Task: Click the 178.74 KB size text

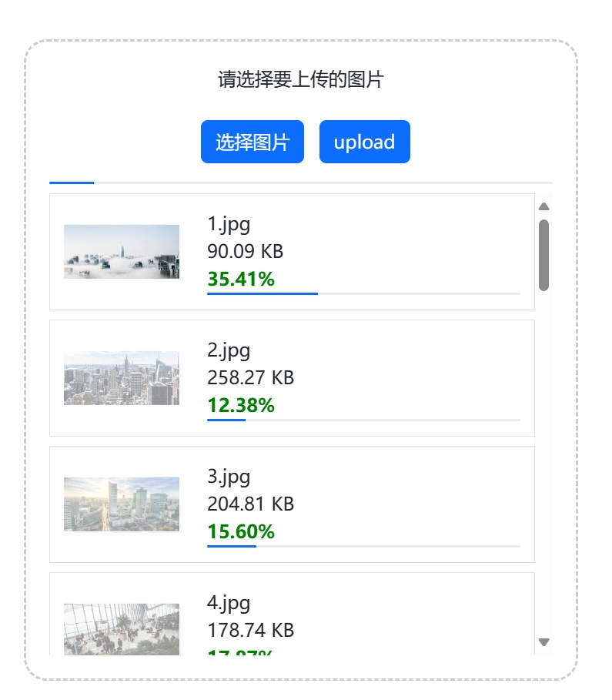Action: tap(251, 631)
